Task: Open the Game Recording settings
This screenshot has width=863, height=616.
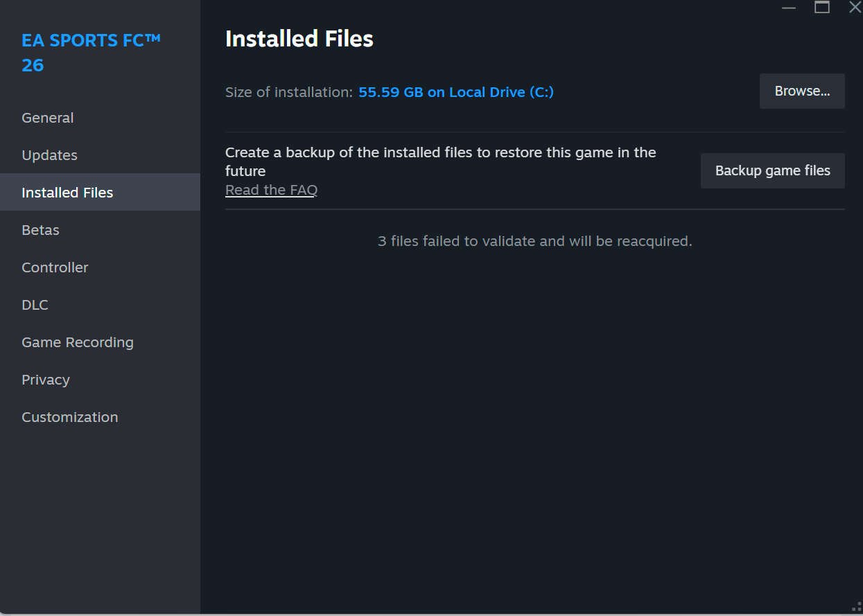Action: 78,342
